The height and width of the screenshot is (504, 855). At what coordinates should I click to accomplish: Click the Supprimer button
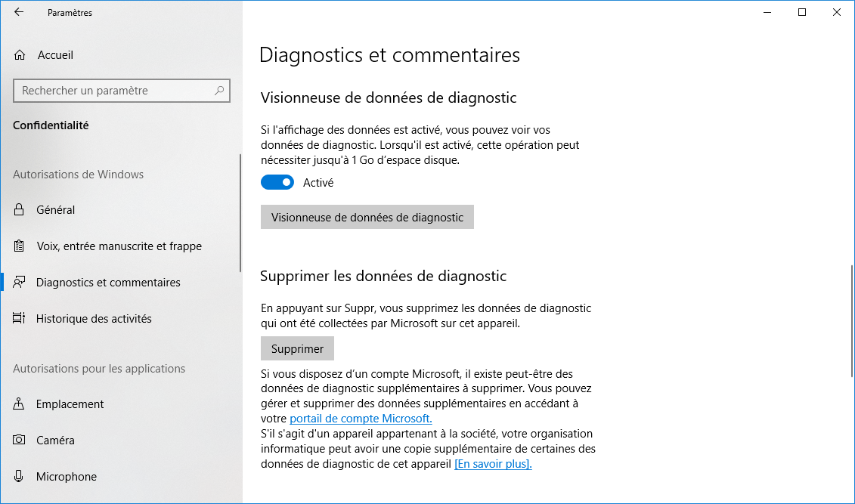(x=297, y=348)
